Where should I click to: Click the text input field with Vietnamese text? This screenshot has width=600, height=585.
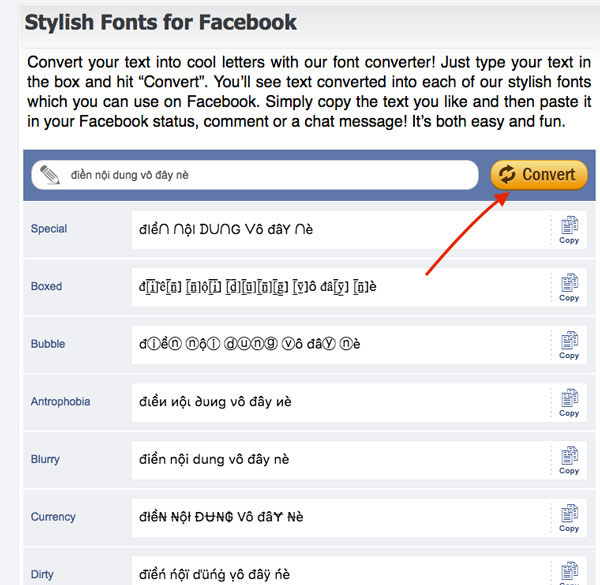[255, 175]
